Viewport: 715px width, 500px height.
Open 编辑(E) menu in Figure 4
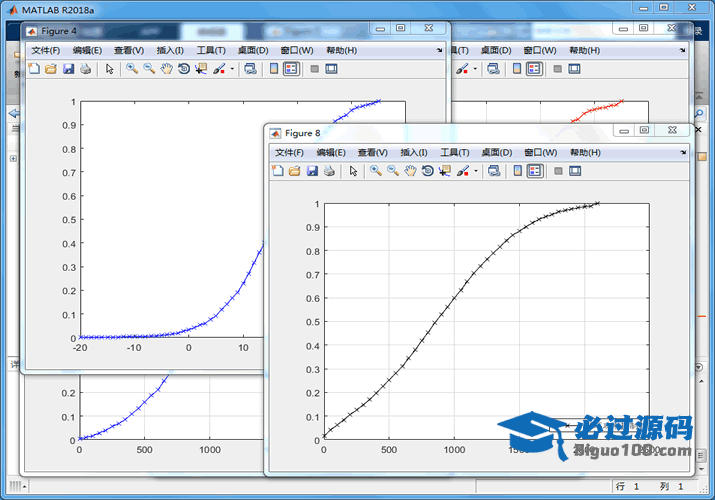coord(87,50)
